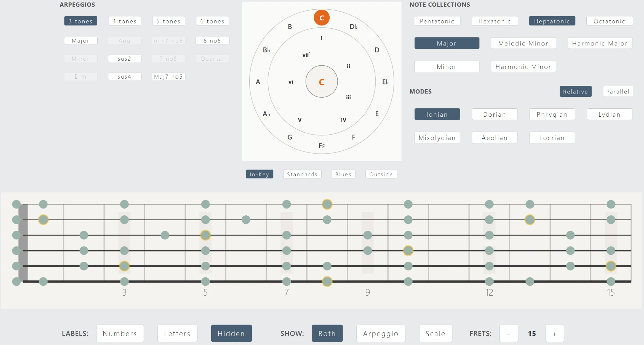Choose the Harmonic Major scale
The image size is (644, 345).
point(600,43)
